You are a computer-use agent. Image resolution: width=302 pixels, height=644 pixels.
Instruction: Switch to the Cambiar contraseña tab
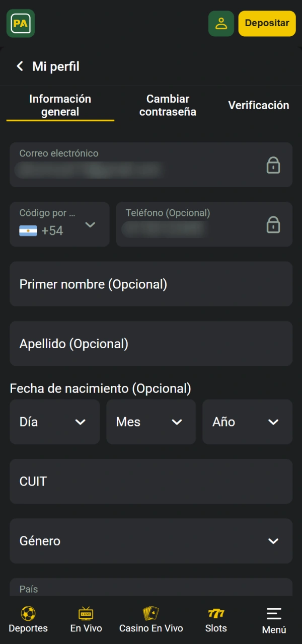tap(168, 105)
